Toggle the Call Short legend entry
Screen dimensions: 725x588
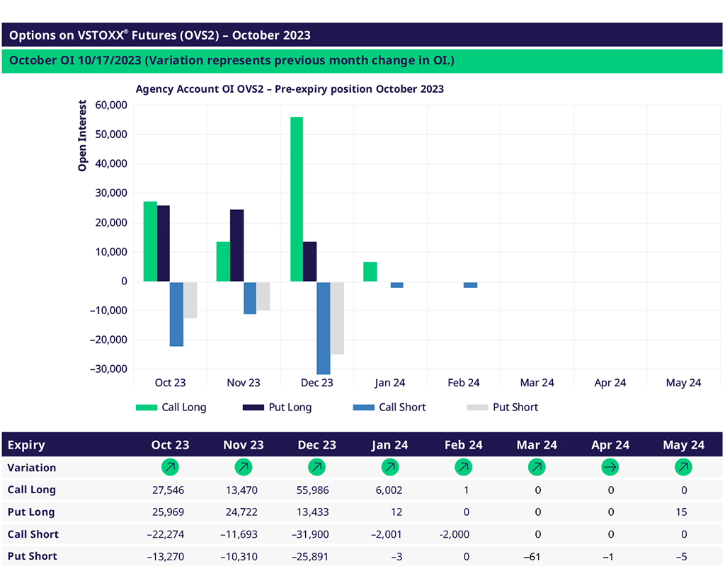point(389,408)
